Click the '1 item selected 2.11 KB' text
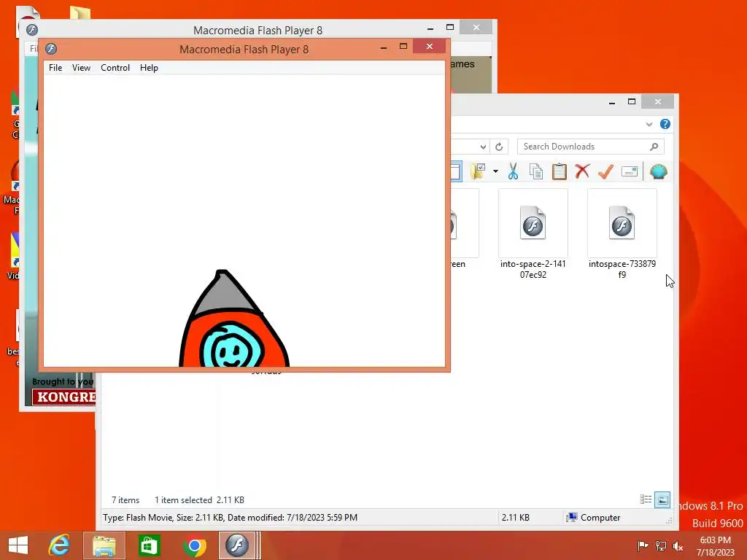 199,500
